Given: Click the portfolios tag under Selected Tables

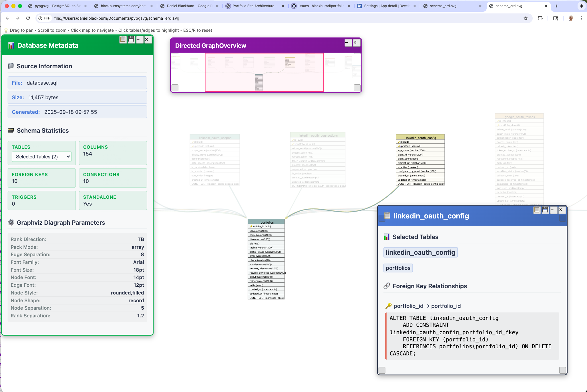Looking at the screenshot, I should (x=398, y=268).
